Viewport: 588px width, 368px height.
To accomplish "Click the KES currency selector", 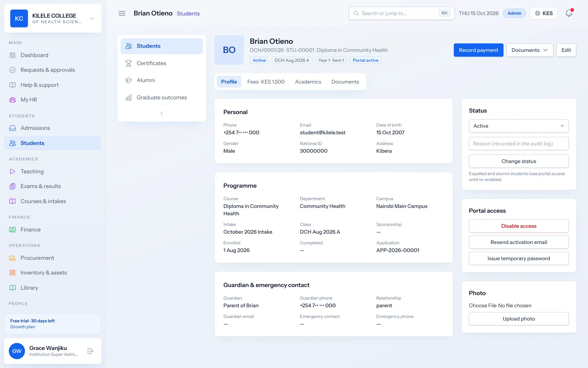I will click(x=544, y=13).
